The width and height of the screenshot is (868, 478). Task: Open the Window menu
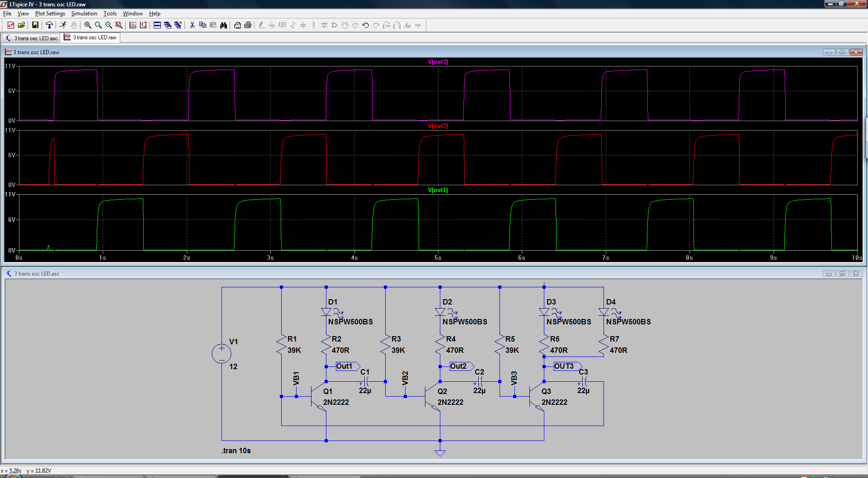(x=132, y=14)
